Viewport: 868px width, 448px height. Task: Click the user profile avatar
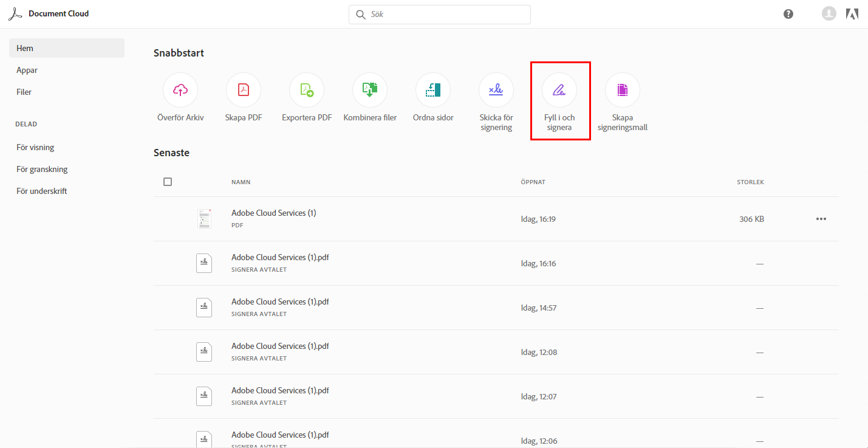coord(829,13)
